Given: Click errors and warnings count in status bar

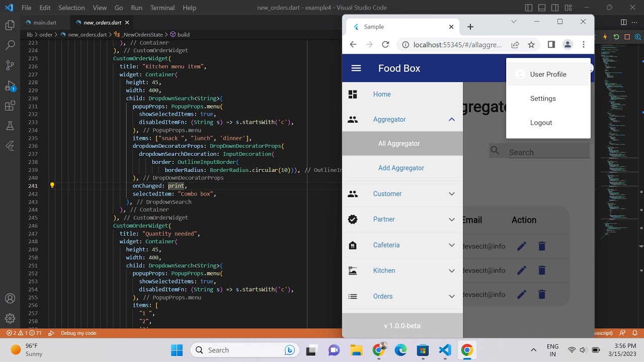Looking at the screenshot, I should coord(24,333).
